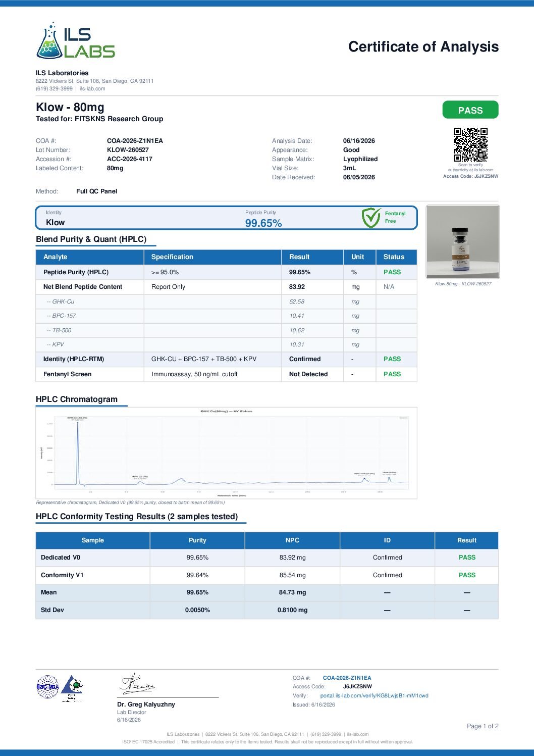Click the HPLC Conformity Testing Results heading
Image resolution: width=534 pixels, height=756 pixels.
click(137, 516)
